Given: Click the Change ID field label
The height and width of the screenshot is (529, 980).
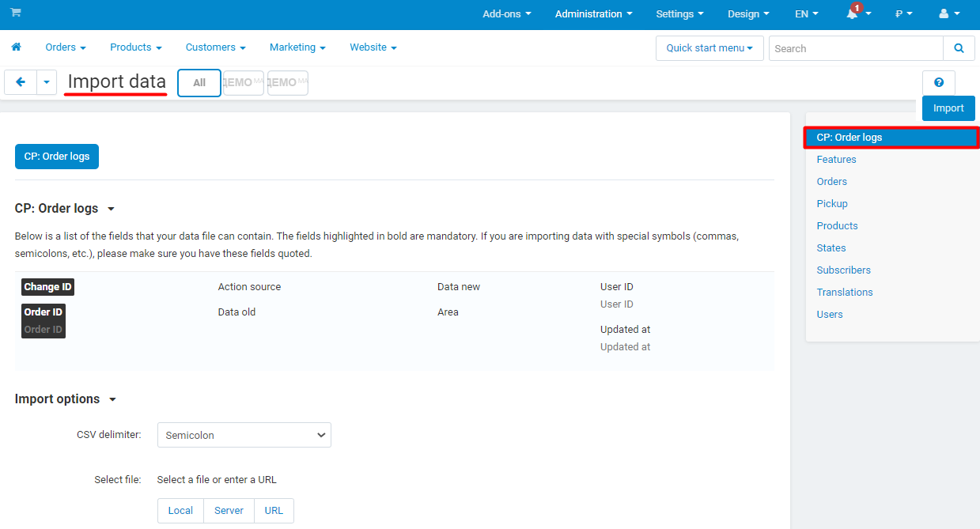Looking at the screenshot, I should tap(48, 287).
